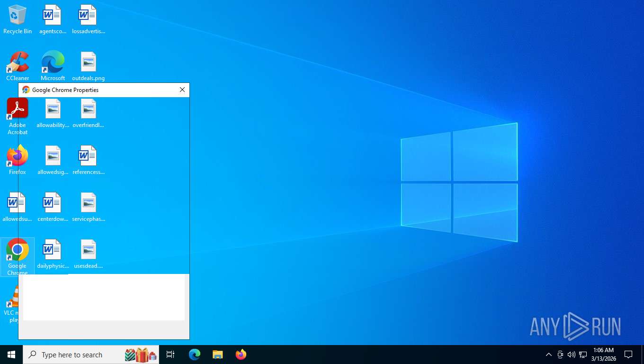
Task: Select the dailyphysic... Word document
Action: point(53,254)
